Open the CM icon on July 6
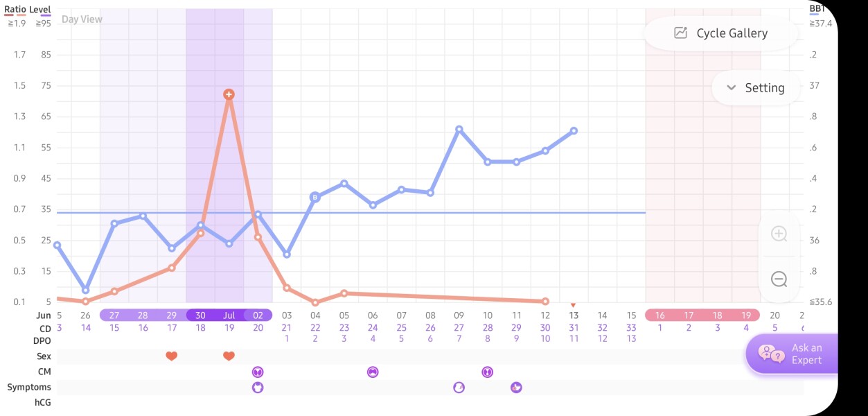This screenshot has width=868, height=416. (373, 372)
